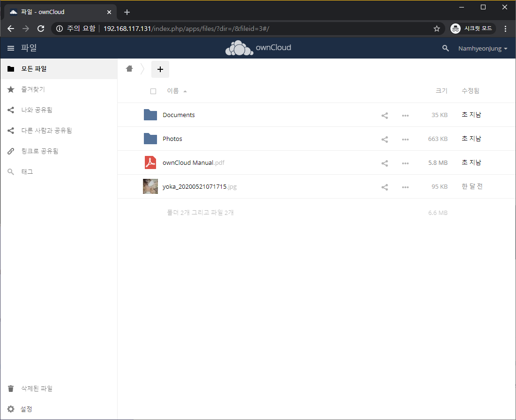The image size is (516, 420).
Task: Click the 한 달 전 modified date
Action: coord(472,186)
